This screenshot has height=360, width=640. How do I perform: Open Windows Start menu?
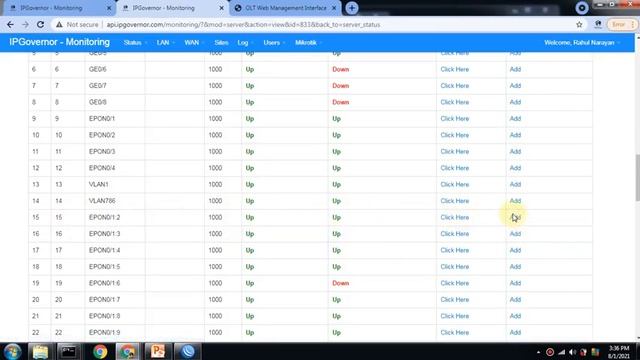(x=12, y=351)
